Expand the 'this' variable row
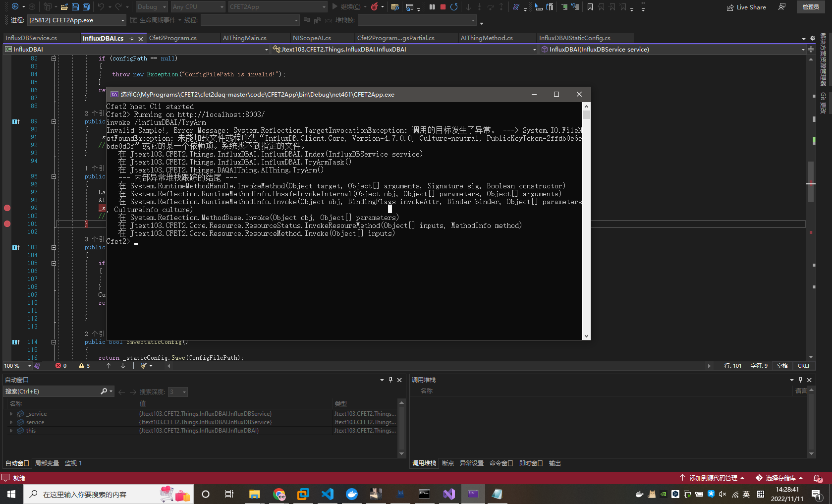 (11, 431)
